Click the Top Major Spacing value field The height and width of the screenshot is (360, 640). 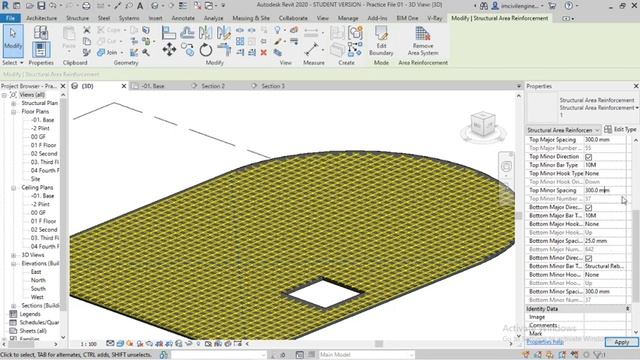(605, 140)
